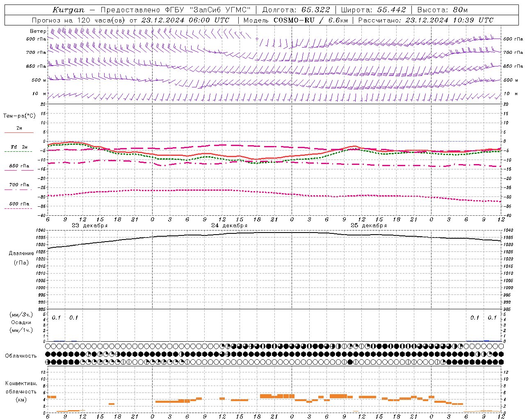This screenshot has width=525, height=420.
Task: Click the (км) unit under convective cloudiness
Action: click(x=21, y=399)
